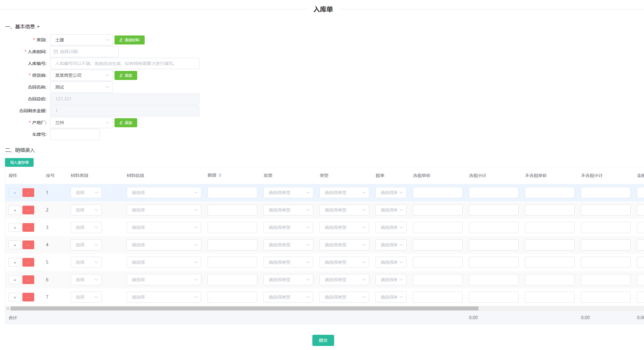The height and width of the screenshot is (350, 644).
Task: Click the 合计 label in footer row
Action: click(x=13, y=318)
